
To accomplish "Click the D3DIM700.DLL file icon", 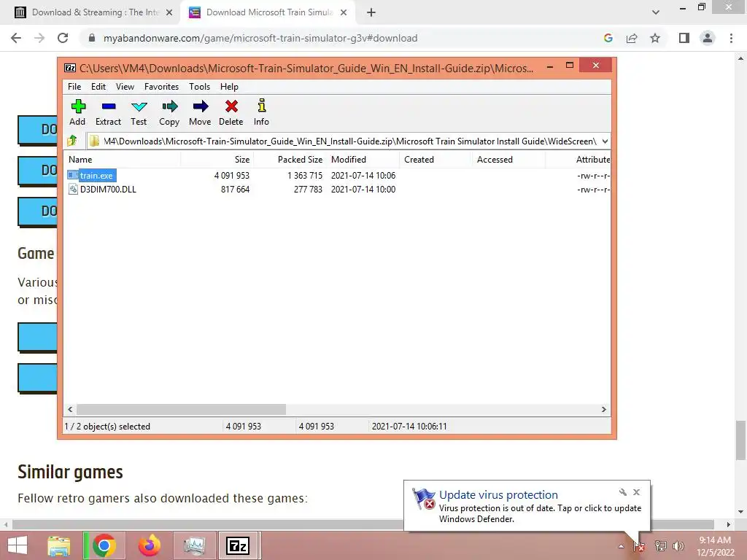I will (73, 190).
